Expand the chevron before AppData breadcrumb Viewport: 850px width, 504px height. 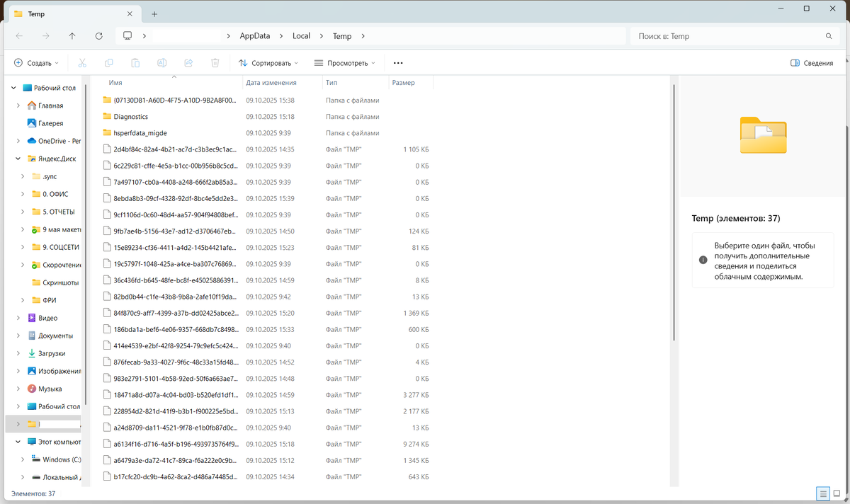point(228,36)
